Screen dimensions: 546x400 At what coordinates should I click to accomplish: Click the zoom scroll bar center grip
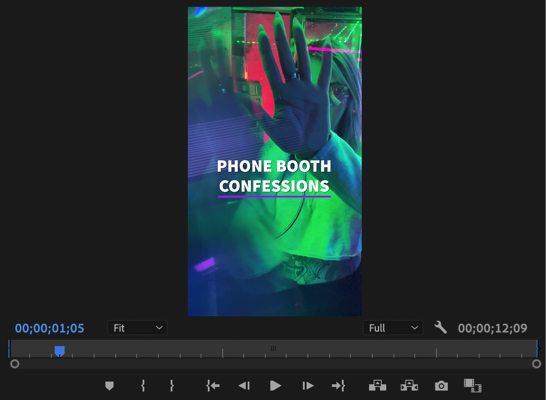[x=273, y=348]
